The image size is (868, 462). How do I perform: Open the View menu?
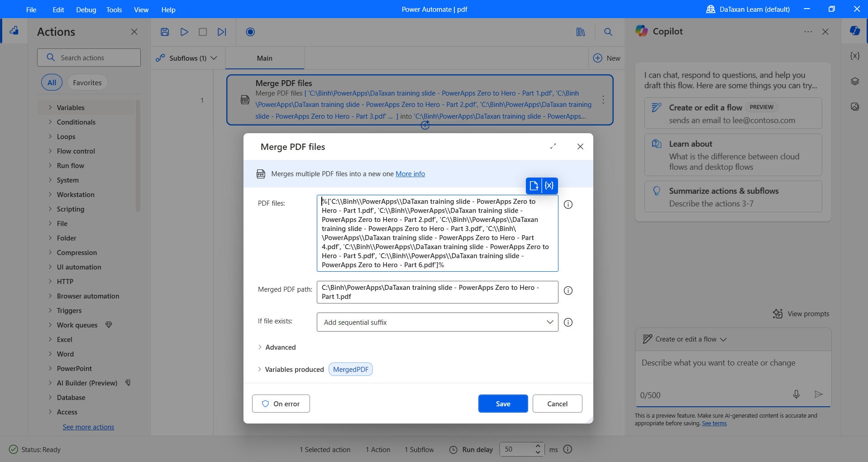pyautogui.click(x=141, y=10)
